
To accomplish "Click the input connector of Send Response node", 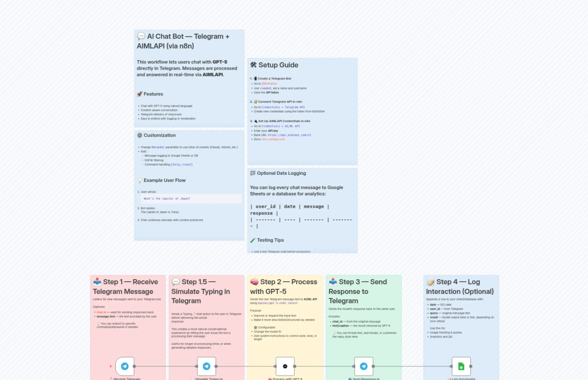I will (354, 366).
